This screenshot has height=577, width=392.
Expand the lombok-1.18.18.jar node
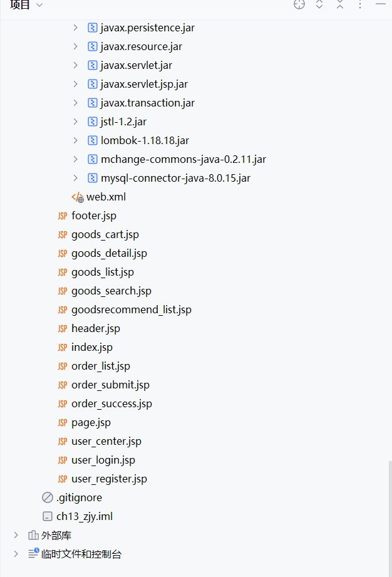click(x=76, y=140)
